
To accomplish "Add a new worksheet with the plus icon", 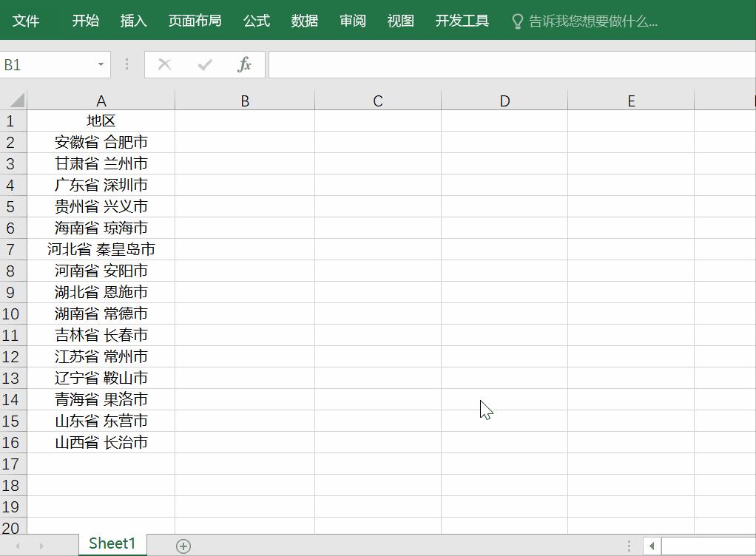I will coord(183,545).
